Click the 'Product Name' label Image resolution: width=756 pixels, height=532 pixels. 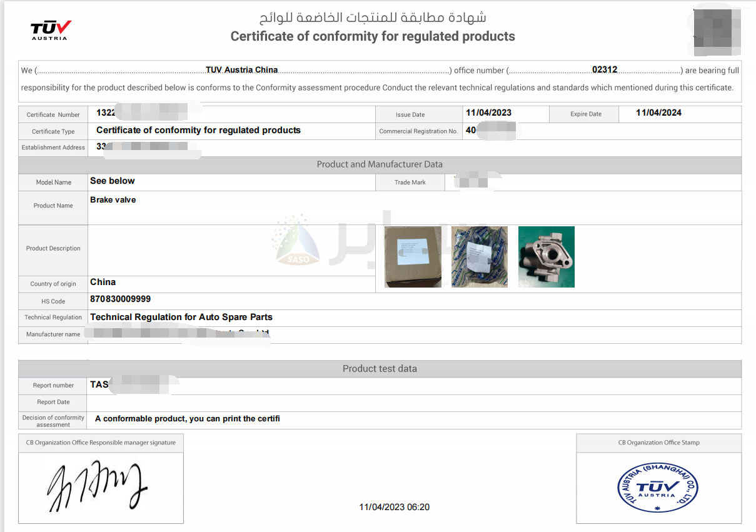point(53,205)
